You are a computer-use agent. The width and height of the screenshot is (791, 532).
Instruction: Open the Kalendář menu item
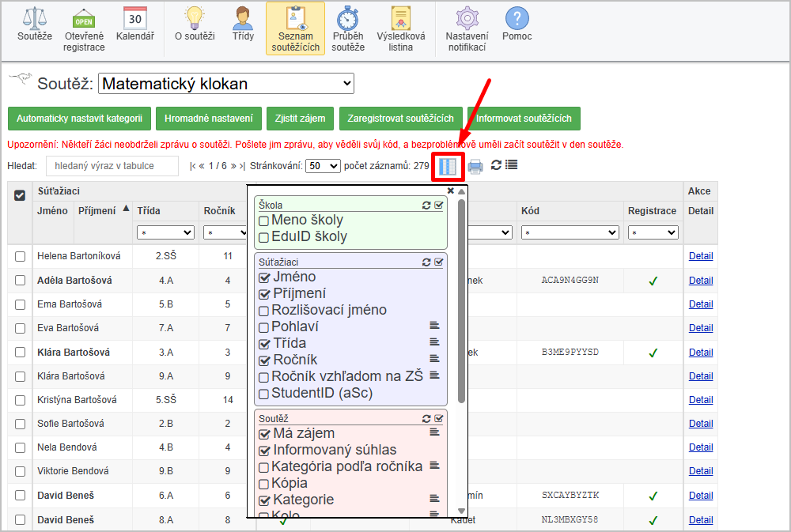[x=135, y=24]
